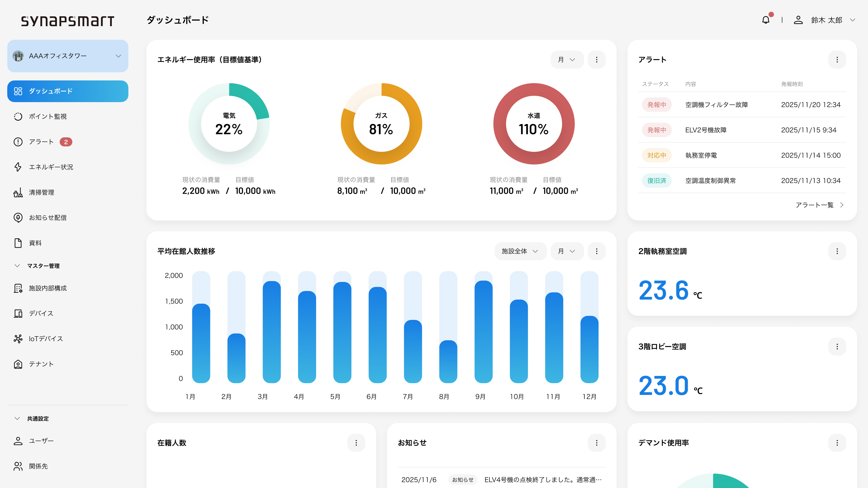Click the お知らせ tag on the 2025/11/6 notice
This screenshot has height=488, width=868.
click(x=463, y=480)
